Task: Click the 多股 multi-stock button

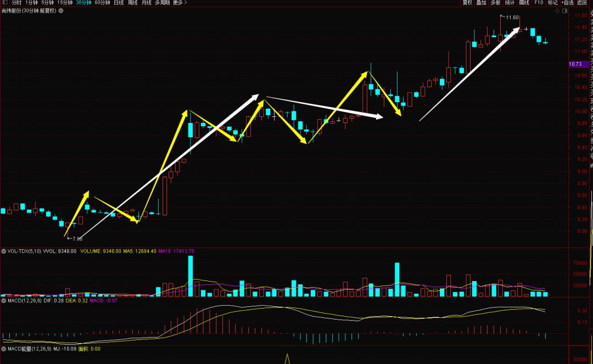Action: 496,3
